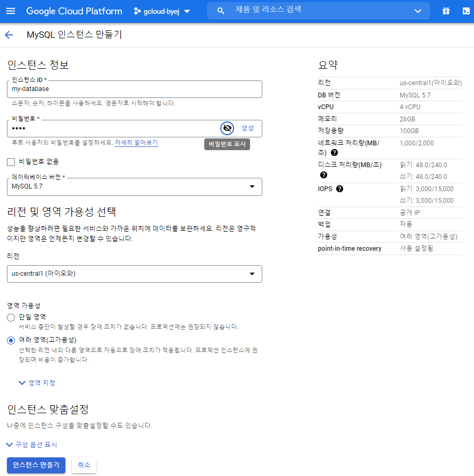Focus the 인스턴스 ID field
The image size is (474, 476).
[135, 89]
